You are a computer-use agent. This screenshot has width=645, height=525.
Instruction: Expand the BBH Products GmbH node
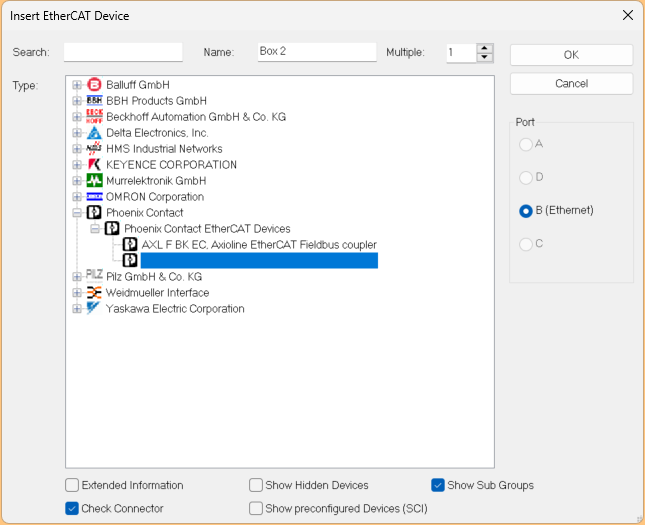click(x=77, y=101)
